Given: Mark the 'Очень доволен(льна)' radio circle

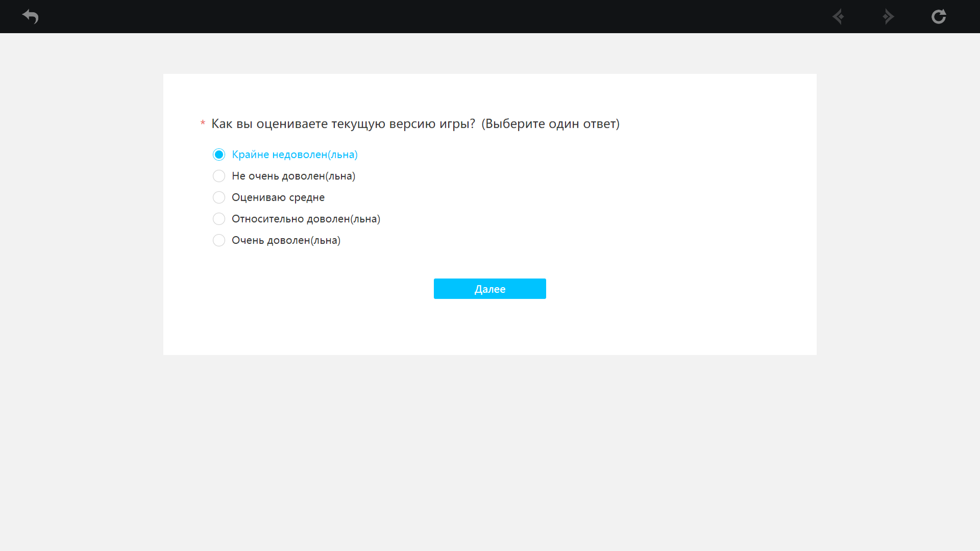Looking at the screenshot, I should pyautogui.click(x=219, y=240).
